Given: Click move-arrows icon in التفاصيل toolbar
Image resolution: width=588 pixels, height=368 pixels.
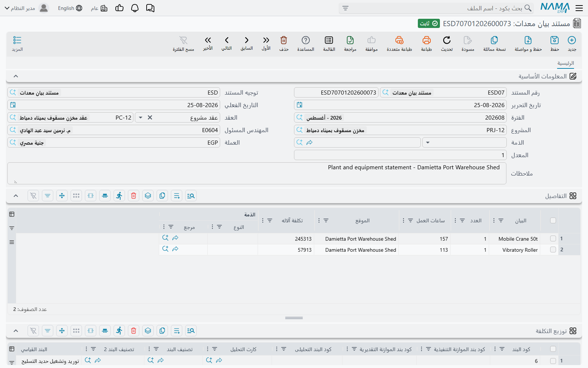Looking at the screenshot, I should (62, 196).
